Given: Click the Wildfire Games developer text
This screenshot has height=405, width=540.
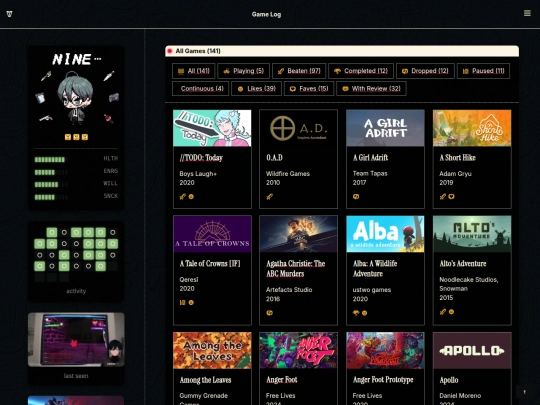Looking at the screenshot, I should coord(288,174).
